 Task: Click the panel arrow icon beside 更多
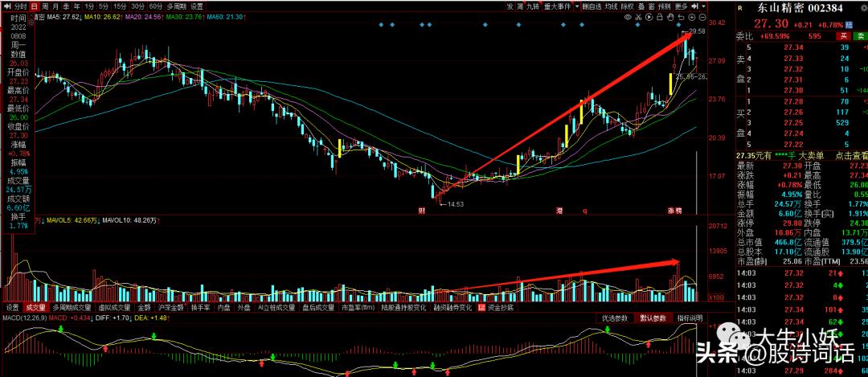(694, 6)
